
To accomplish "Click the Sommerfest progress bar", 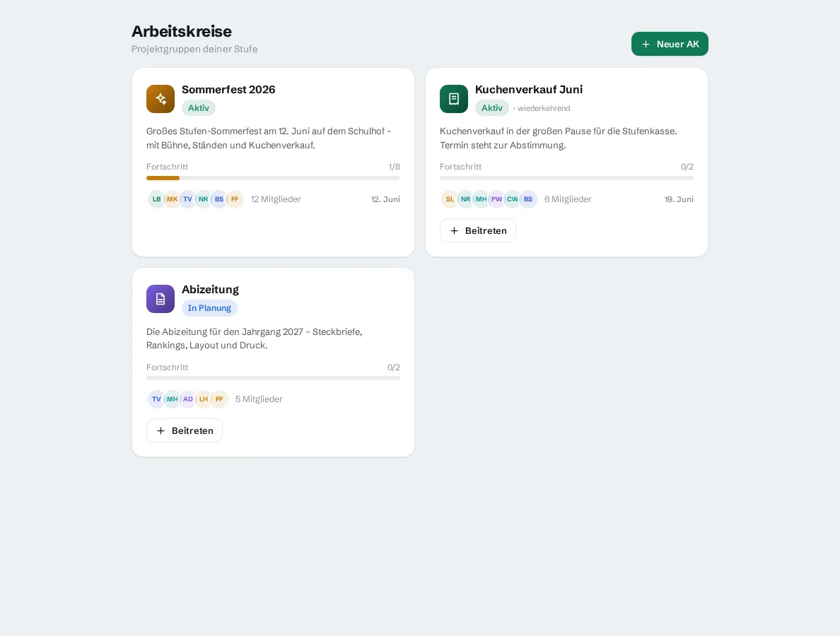I will [273, 178].
